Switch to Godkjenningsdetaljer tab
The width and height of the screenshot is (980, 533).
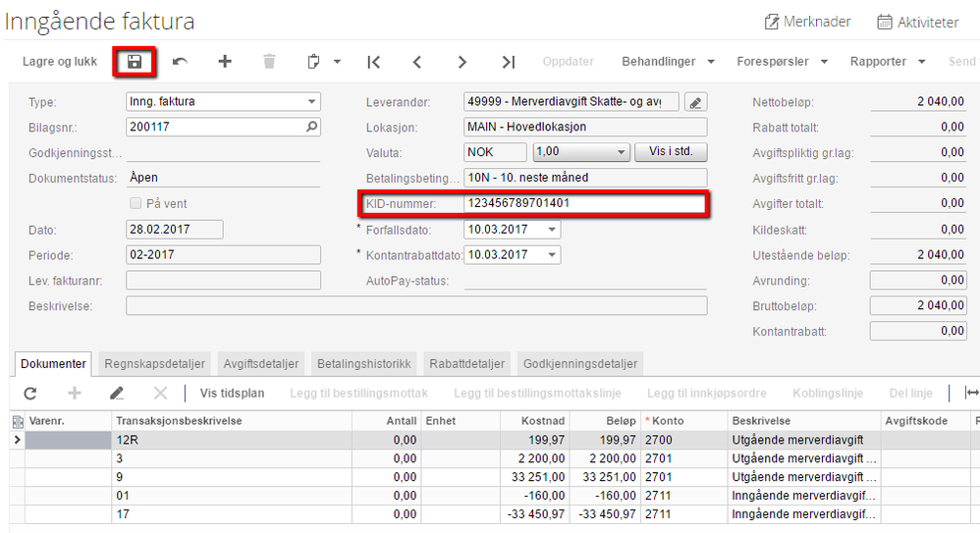580,363
